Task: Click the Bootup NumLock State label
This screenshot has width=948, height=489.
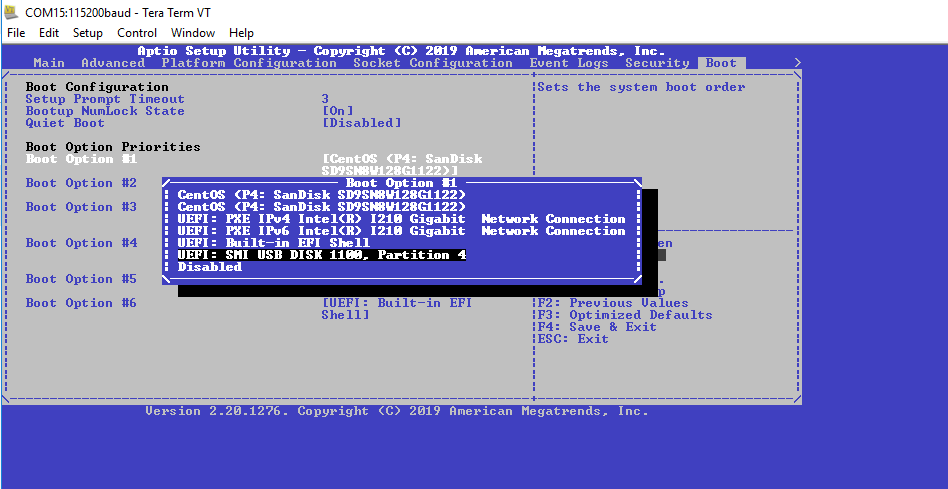Action: pyautogui.click(x=105, y=111)
